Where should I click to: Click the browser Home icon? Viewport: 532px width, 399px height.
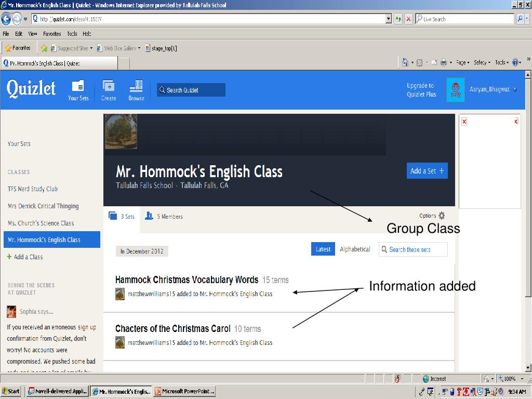click(405, 62)
